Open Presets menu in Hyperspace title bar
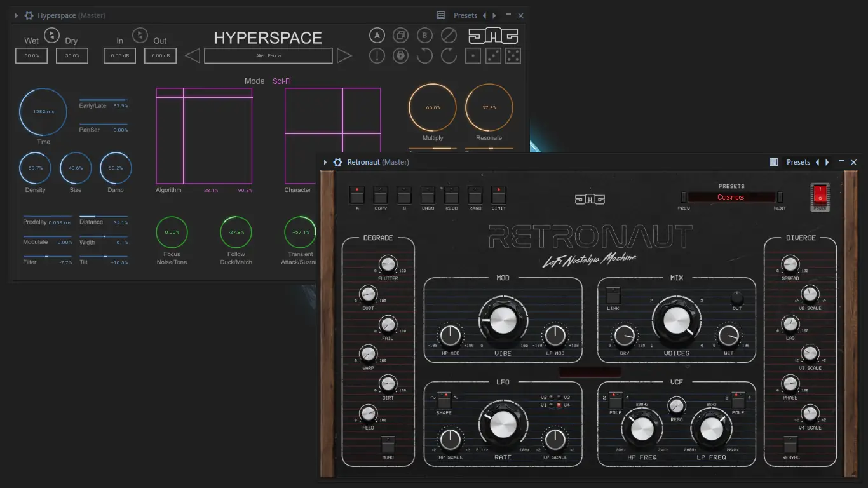Screen dimensions: 868x488 click(x=465, y=15)
